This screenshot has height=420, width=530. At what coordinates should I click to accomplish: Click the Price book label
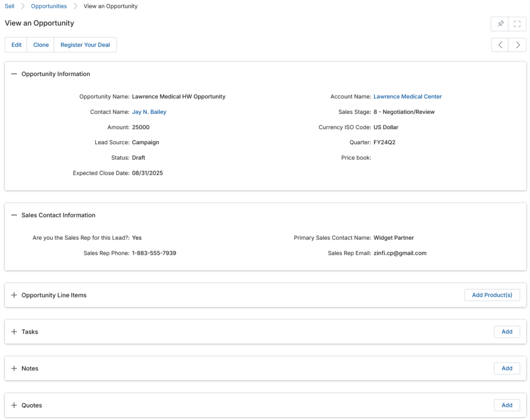pyautogui.click(x=356, y=158)
